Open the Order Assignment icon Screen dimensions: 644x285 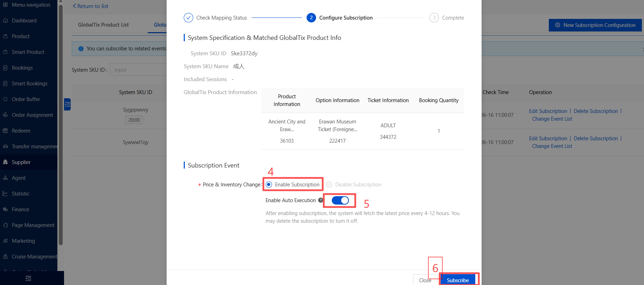coord(5,115)
